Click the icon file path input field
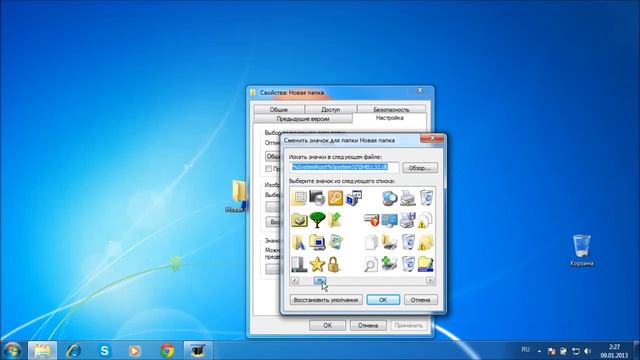 pyautogui.click(x=344, y=167)
